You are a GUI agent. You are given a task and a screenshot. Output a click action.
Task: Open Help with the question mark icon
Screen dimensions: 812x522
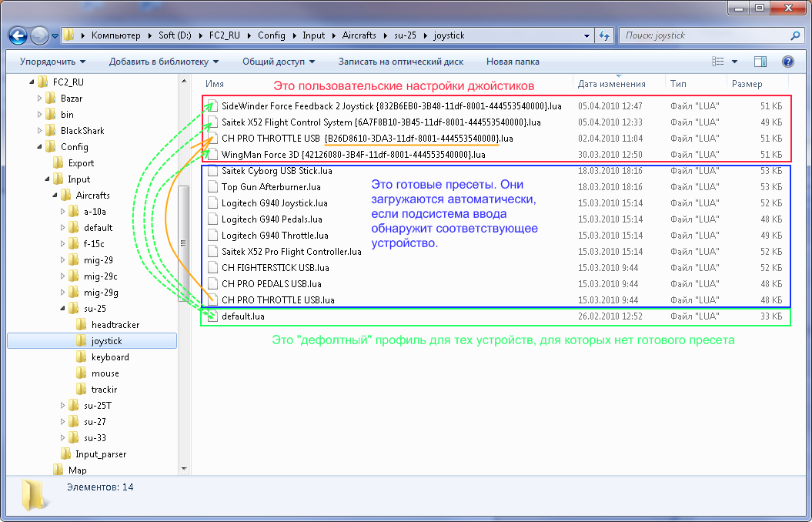click(x=787, y=62)
